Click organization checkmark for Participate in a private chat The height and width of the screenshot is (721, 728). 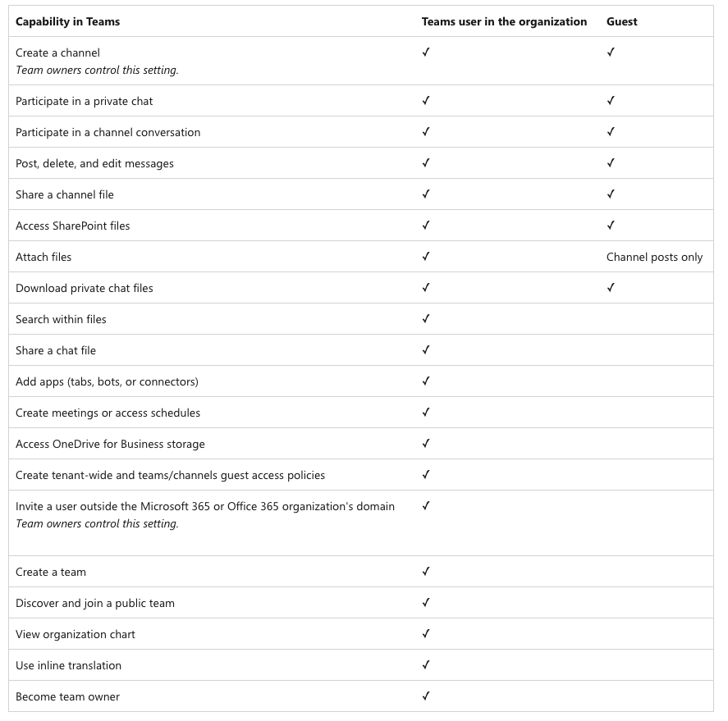coord(426,100)
